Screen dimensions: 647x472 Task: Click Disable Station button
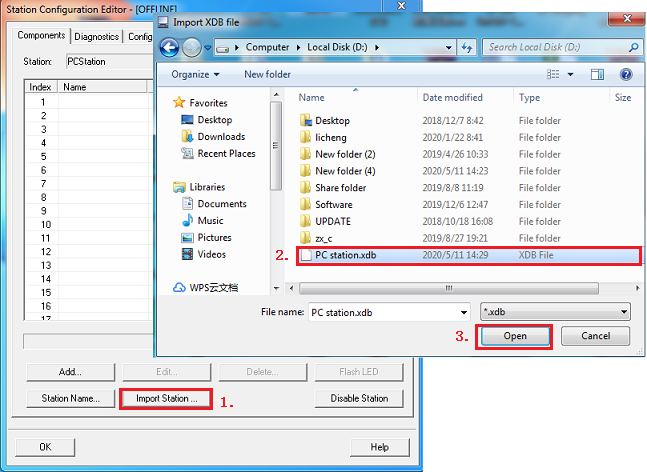point(359,399)
